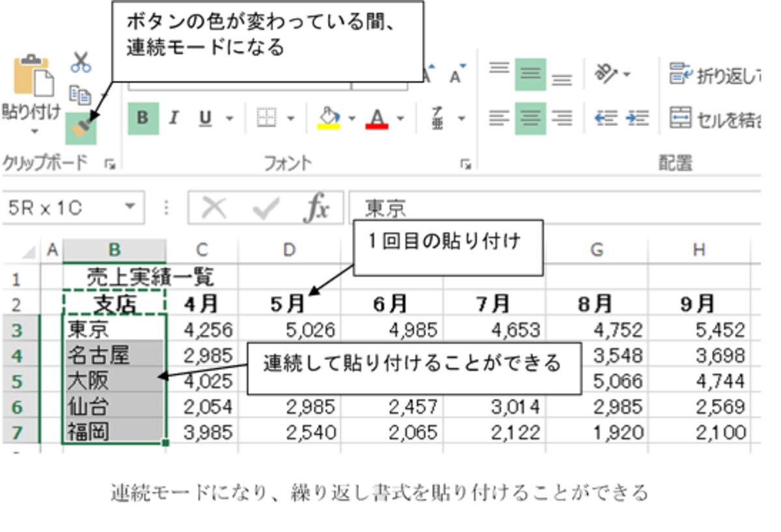Viewport: 781px width, 532px height.
Task: Click the Orientation text rotation icon
Action: point(607,73)
